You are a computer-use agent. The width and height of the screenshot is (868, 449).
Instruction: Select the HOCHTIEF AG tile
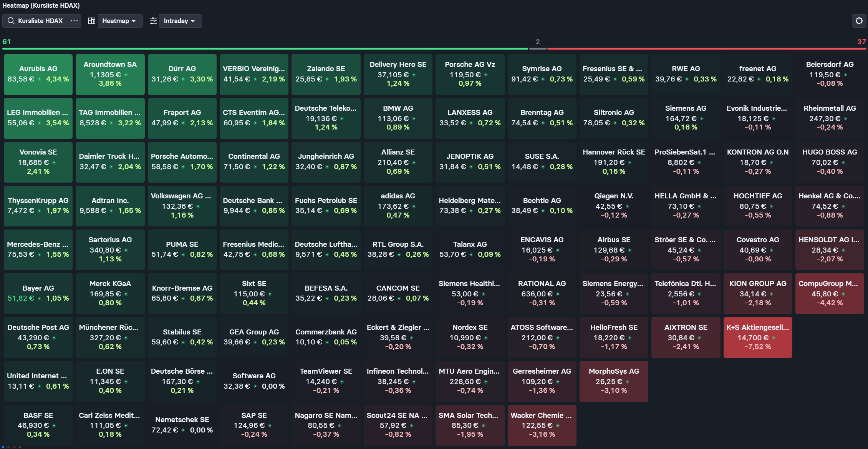click(x=758, y=206)
